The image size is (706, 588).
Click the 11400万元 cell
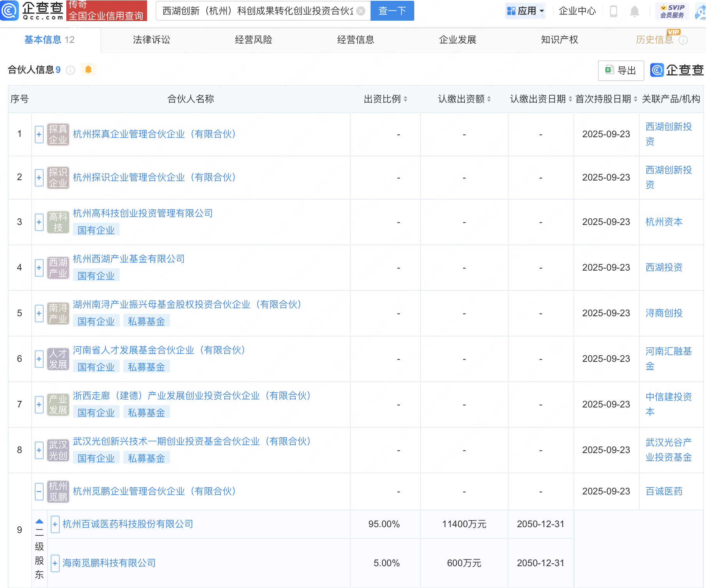464,524
